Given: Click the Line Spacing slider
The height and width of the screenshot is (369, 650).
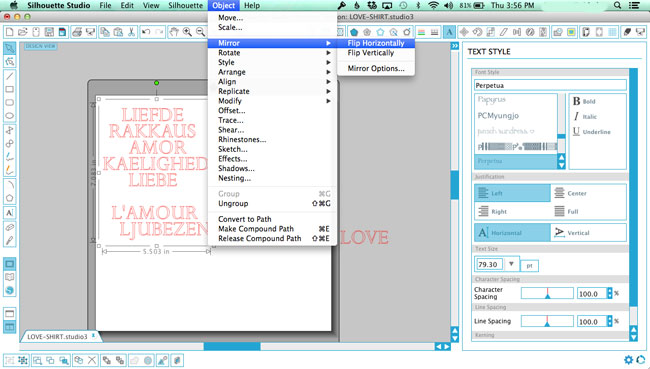Looking at the screenshot, I should pos(547,321).
